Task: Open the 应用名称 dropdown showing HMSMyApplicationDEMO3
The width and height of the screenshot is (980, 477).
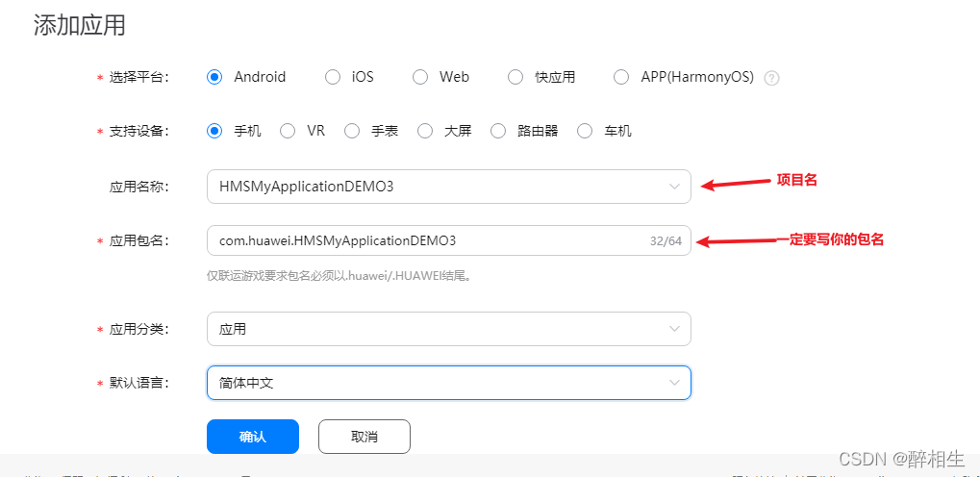Action: pyautogui.click(x=449, y=187)
